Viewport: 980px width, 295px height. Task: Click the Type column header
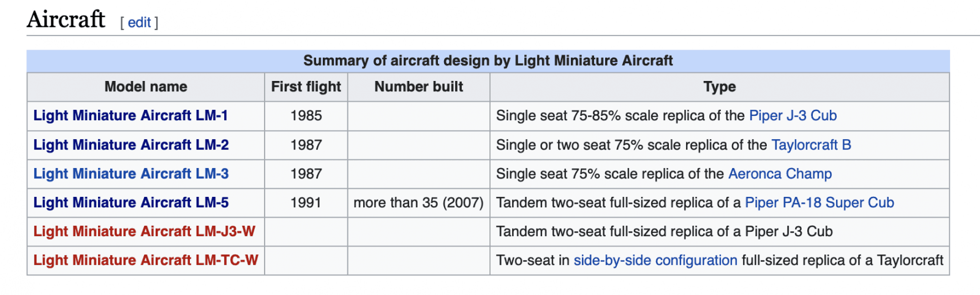720,87
